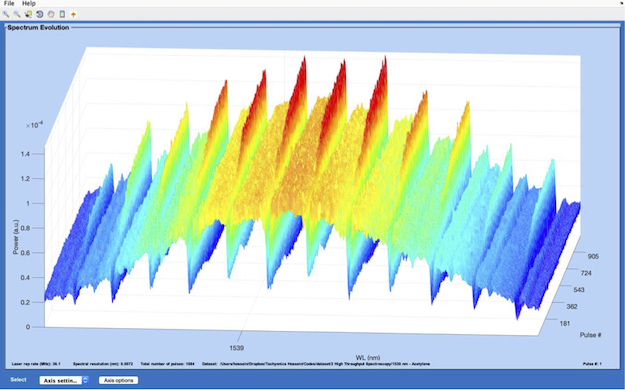This screenshot has height=390, width=625.
Task: Click the Total number of pulses text
Action: (167, 364)
